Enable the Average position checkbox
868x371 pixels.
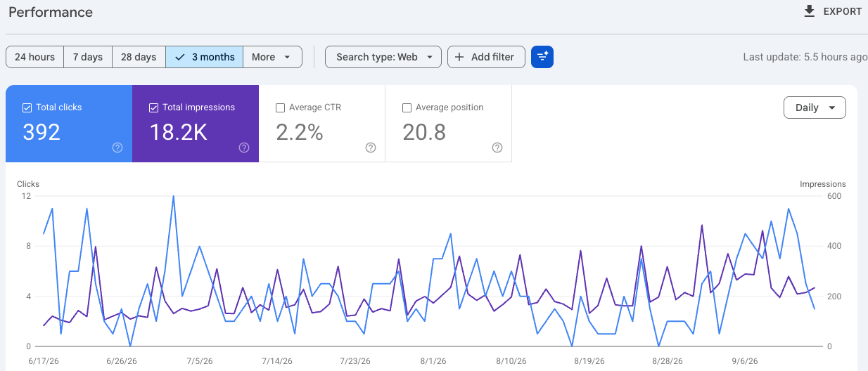coord(407,108)
